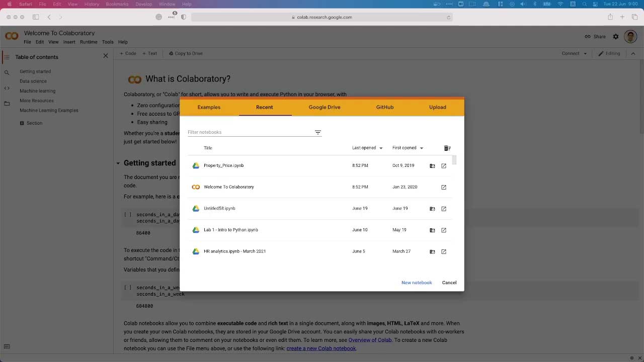This screenshot has height=362, width=644.
Task: Select the Recent tab
Action: coord(265,107)
